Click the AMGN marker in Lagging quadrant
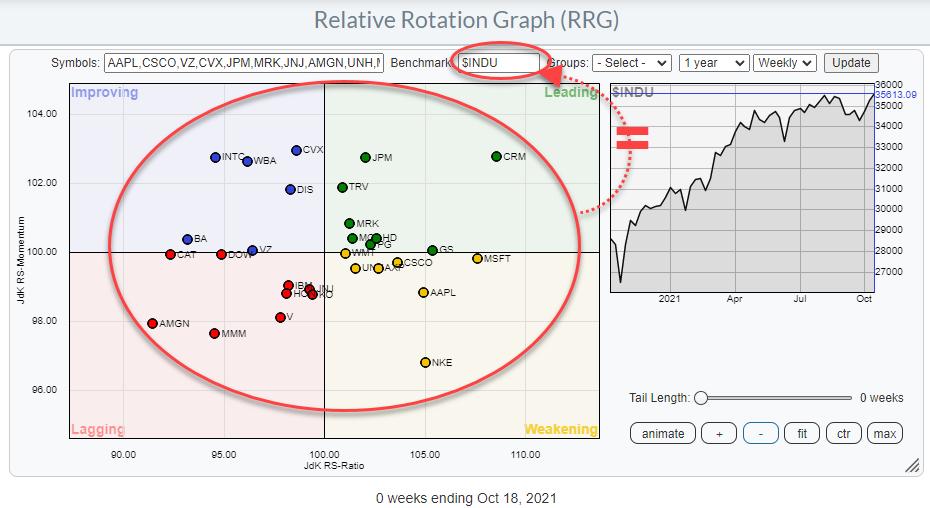Image resolution: width=930 pixels, height=508 pixels. [152, 323]
